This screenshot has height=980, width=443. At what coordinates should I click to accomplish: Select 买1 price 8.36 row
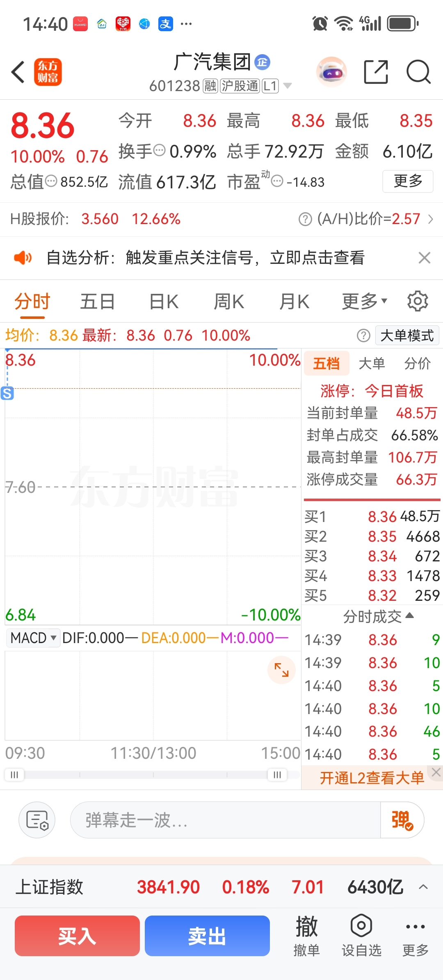coord(372,517)
